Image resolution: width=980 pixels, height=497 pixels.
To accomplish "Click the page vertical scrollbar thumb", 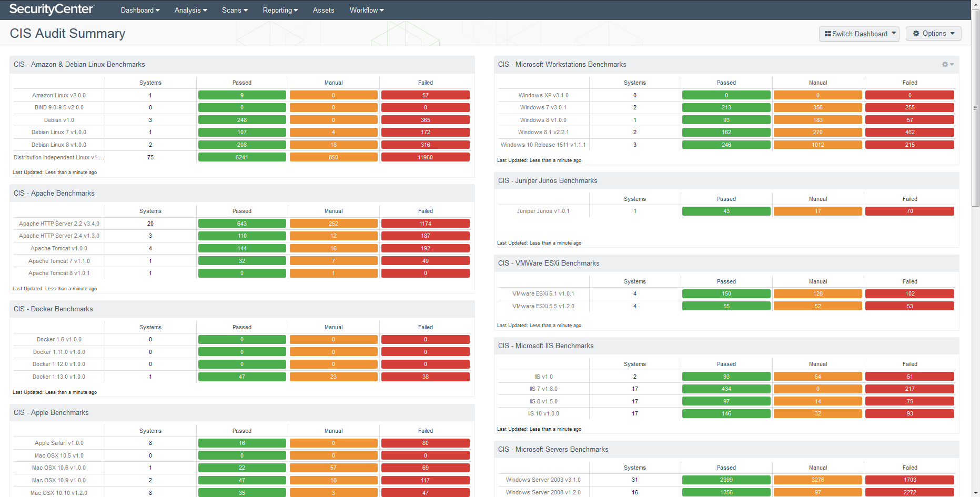I will 975,108.
